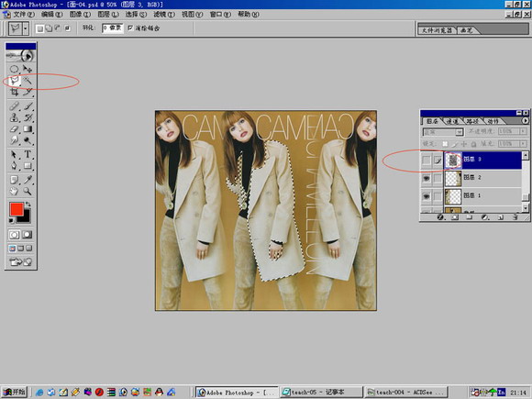532x399 pixels.
Task: Create new layer set folder icon
Action: pos(470,217)
